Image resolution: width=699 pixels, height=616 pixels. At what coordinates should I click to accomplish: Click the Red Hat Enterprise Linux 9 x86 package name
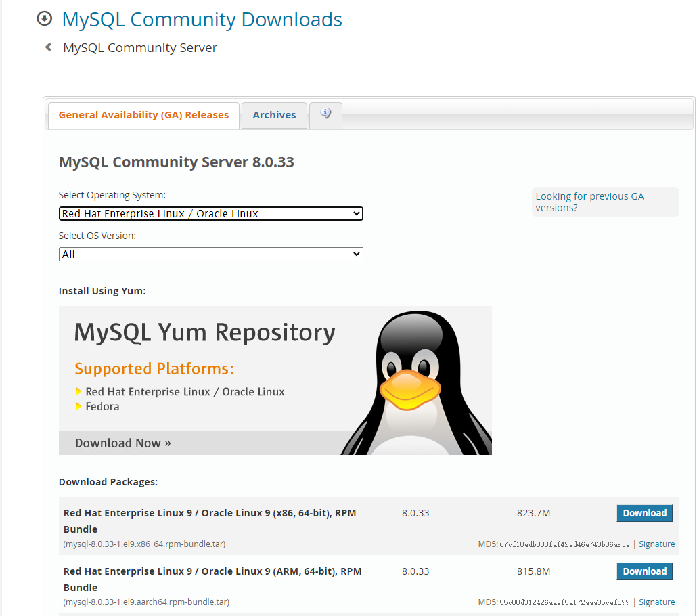pyautogui.click(x=210, y=521)
